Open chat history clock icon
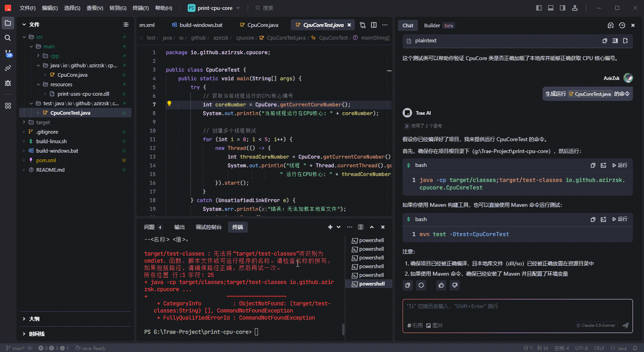The image size is (644, 352). [622, 25]
